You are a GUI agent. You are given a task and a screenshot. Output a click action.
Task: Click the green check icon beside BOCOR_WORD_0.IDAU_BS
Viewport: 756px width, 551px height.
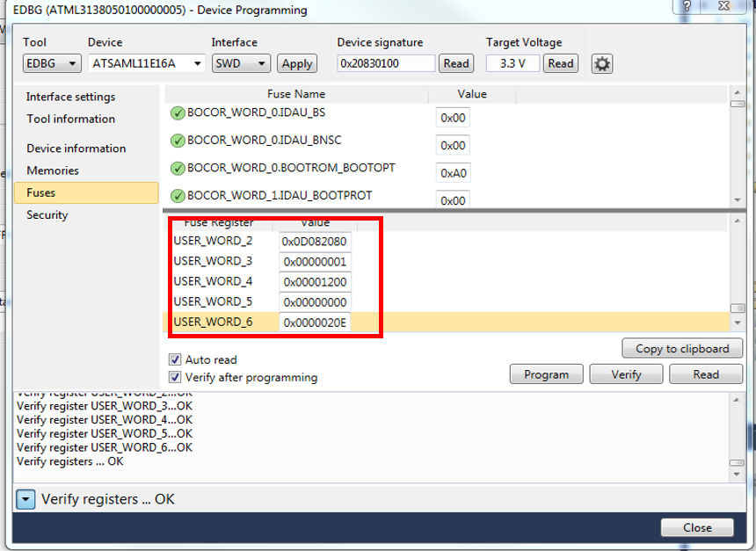pyautogui.click(x=178, y=113)
